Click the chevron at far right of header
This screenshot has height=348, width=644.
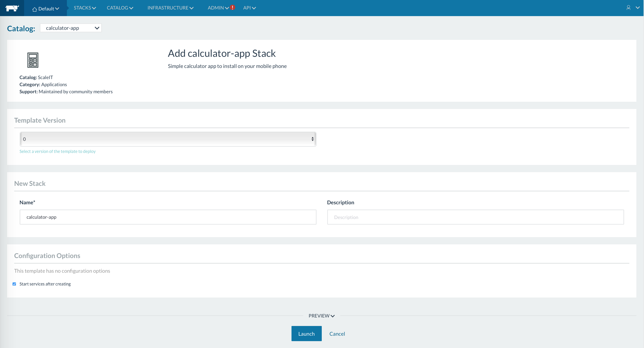638,8
